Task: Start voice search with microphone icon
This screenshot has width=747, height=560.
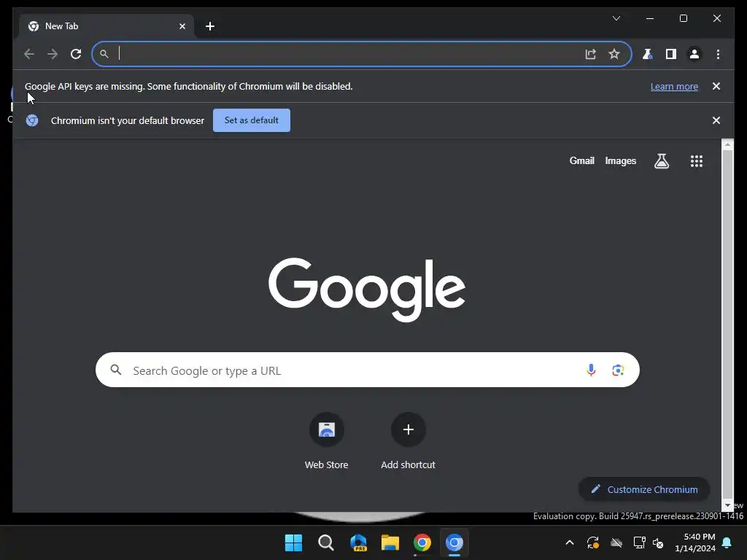Action: tap(591, 370)
